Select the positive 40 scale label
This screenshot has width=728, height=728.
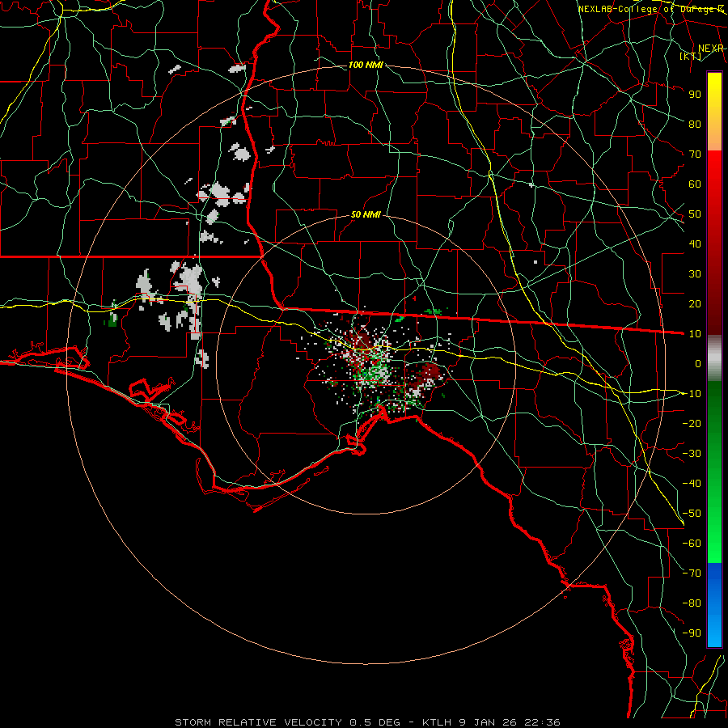pyautogui.click(x=695, y=243)
